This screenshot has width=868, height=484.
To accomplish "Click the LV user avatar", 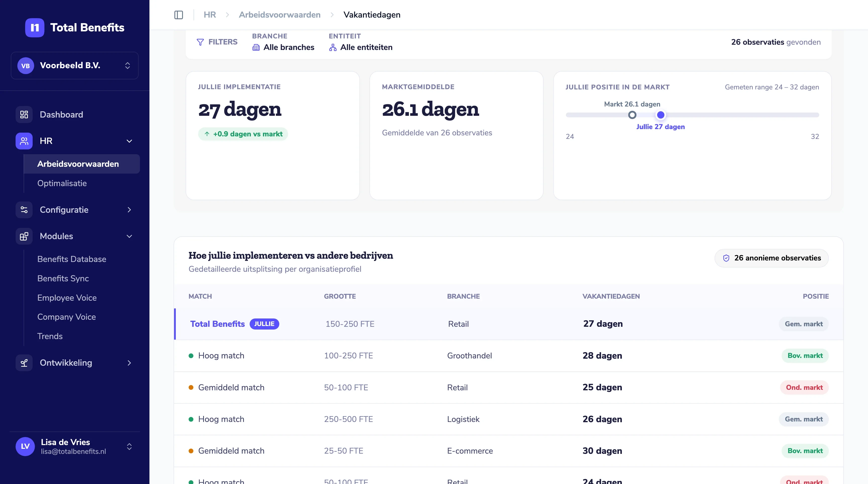I will click(25, 447).
